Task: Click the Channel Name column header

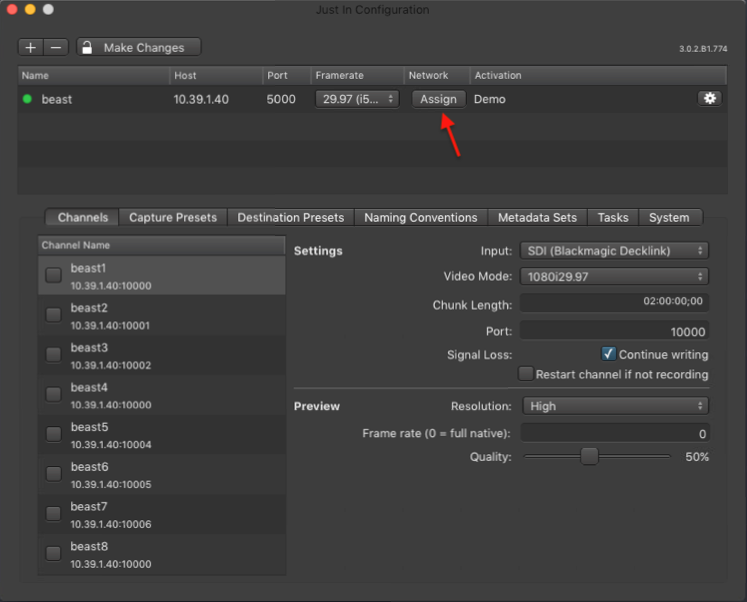Action: tap(162, 245)
